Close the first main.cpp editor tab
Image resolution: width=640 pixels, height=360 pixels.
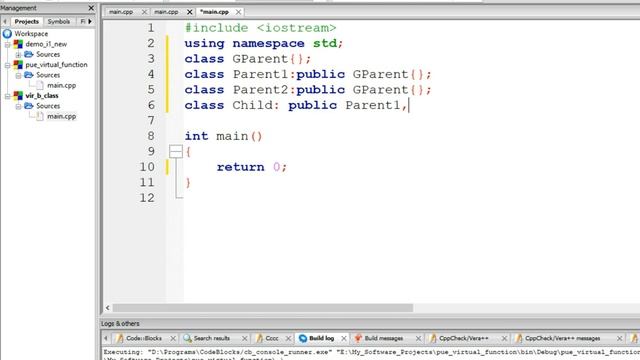[144, 12]
